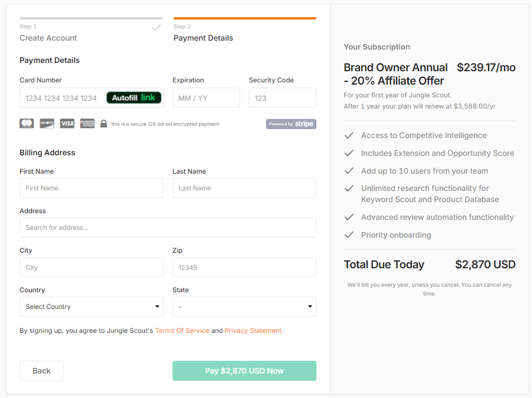Open the Terms Of Service link
532x398 pixels.
click(182, 331)
